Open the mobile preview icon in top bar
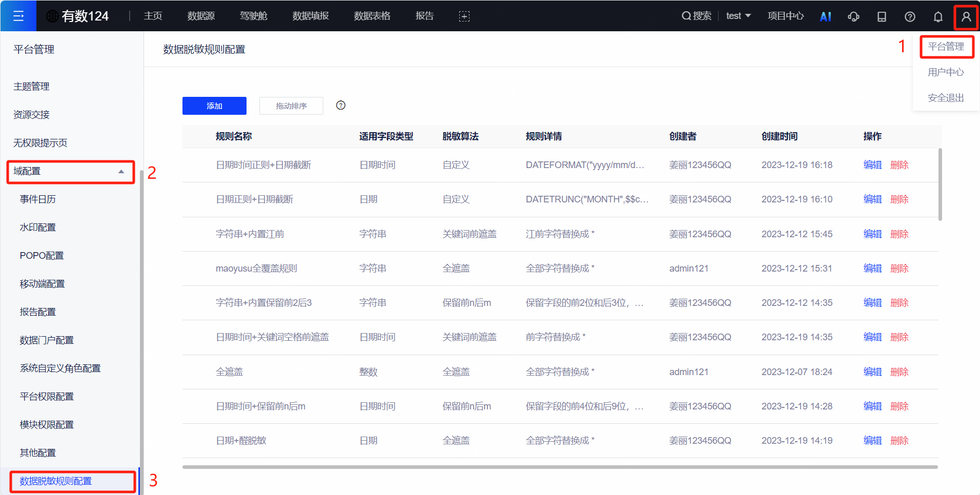 coord(882,16)
